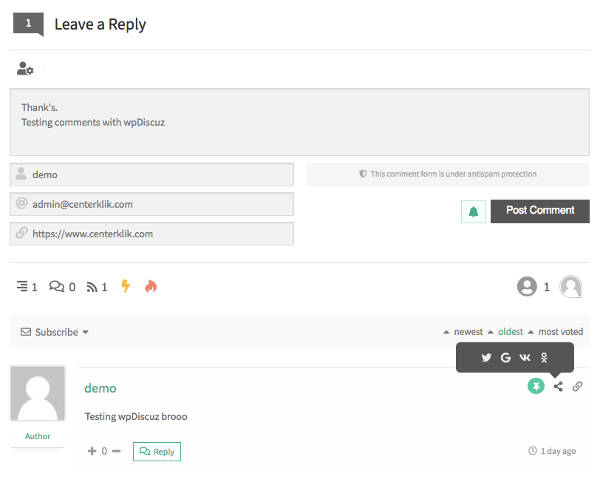Screen dimensions: 600x482
Task: Toggle the notification bell button
Action: [473, 211]
